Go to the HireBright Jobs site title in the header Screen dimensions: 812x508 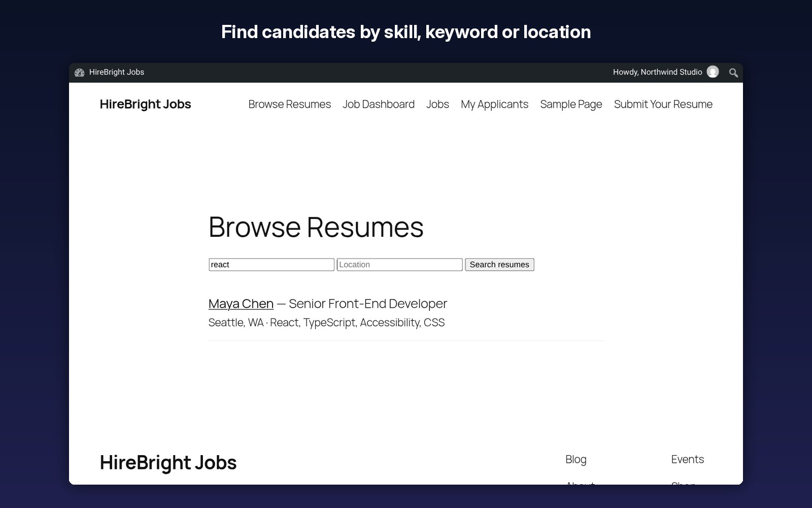pos(145,104)
